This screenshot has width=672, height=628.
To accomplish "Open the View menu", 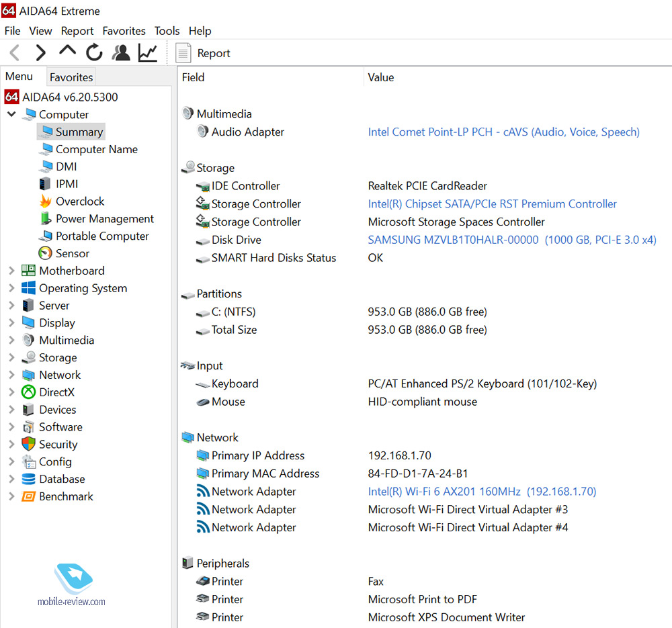I will tap(41, 31).
